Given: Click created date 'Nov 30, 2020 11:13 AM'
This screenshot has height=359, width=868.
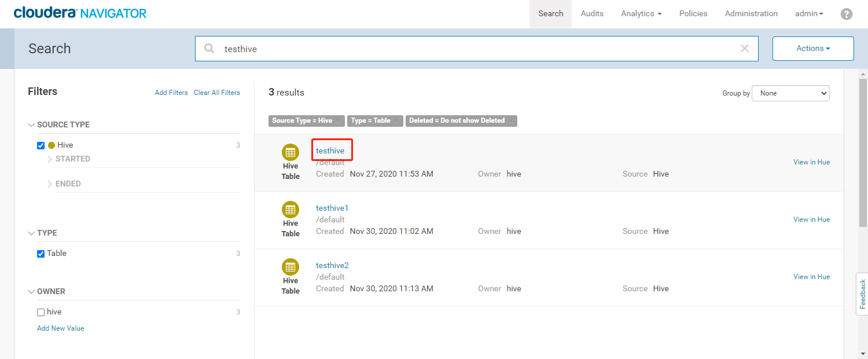Looking at the screenshot, I should pyautogui.click(x=392, y=288).
